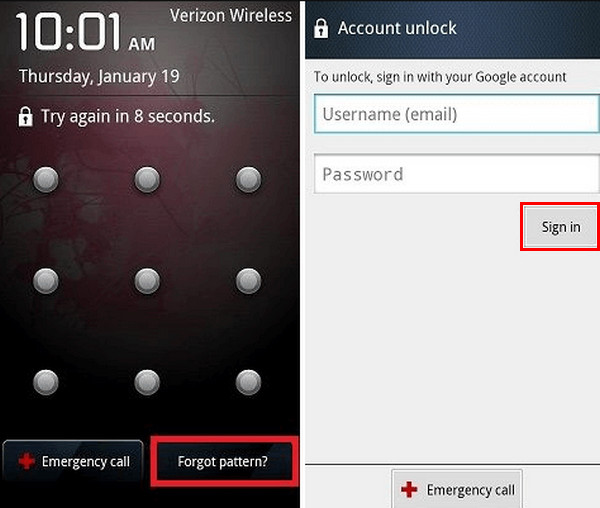Image resolution: width=600 pixels, height=508 pixels.
Task: Click the Verizon Wireless carrier label
Action: 231,16
